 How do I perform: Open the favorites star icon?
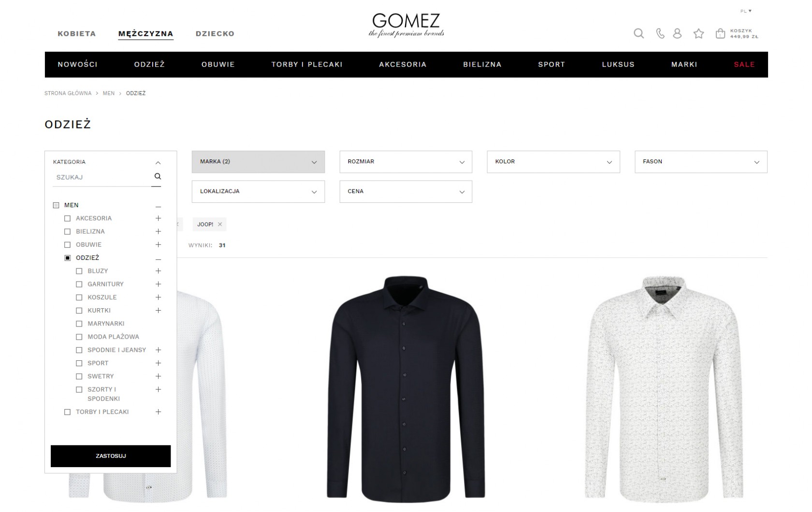coord(698,33)
